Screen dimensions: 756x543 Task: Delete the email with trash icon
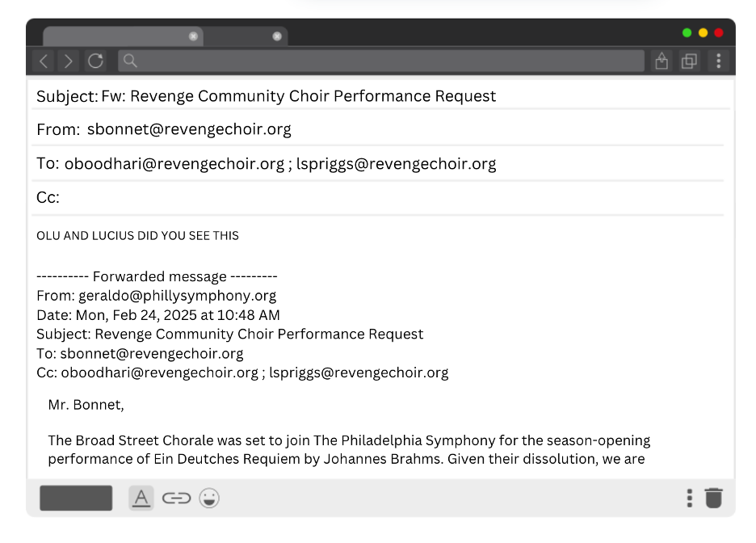coord(713,498)
